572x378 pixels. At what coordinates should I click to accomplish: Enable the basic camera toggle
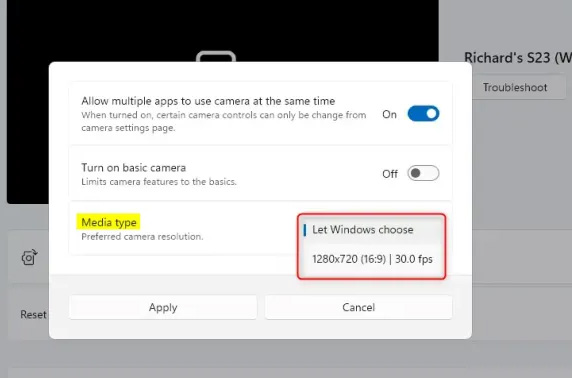pyautogui.click(x=423, y=173)
